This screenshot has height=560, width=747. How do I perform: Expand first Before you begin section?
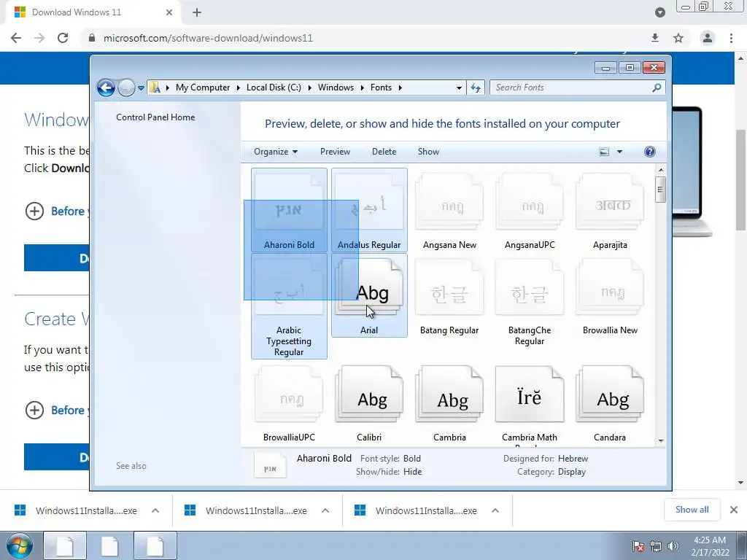[x=34, y=211]
